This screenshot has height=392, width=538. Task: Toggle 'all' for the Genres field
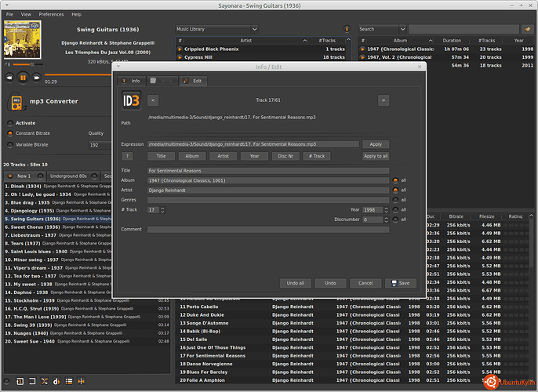coord(395,200)
